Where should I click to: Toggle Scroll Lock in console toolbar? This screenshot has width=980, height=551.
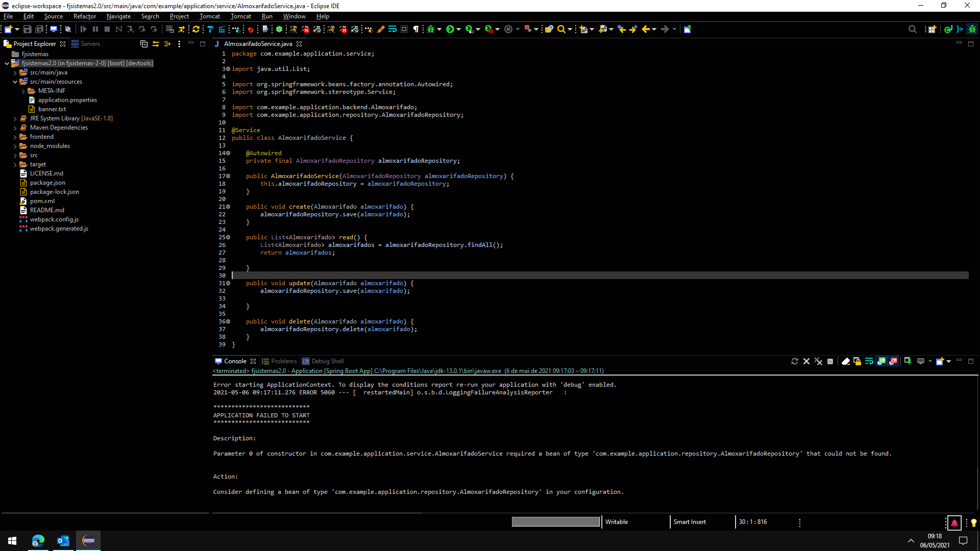coord(857,361)
